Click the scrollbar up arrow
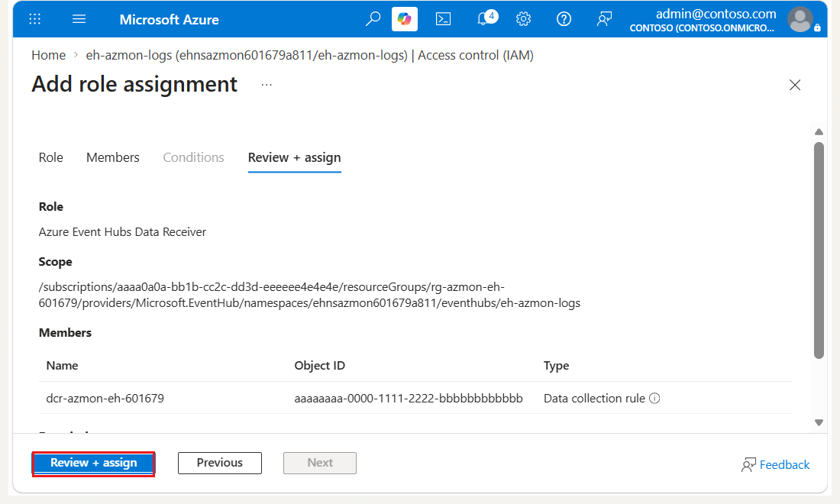The image size is (840, 504). pos(819,132)
